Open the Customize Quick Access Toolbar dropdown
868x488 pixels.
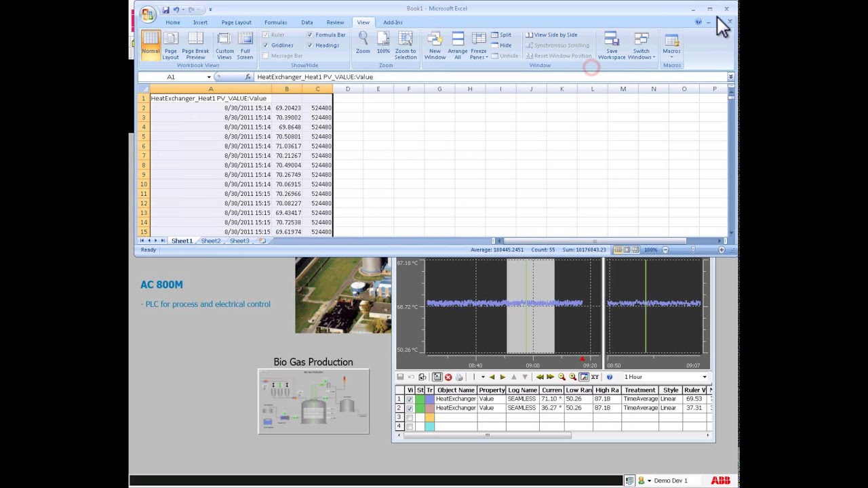pyautogui.click(x=210, y=9)
